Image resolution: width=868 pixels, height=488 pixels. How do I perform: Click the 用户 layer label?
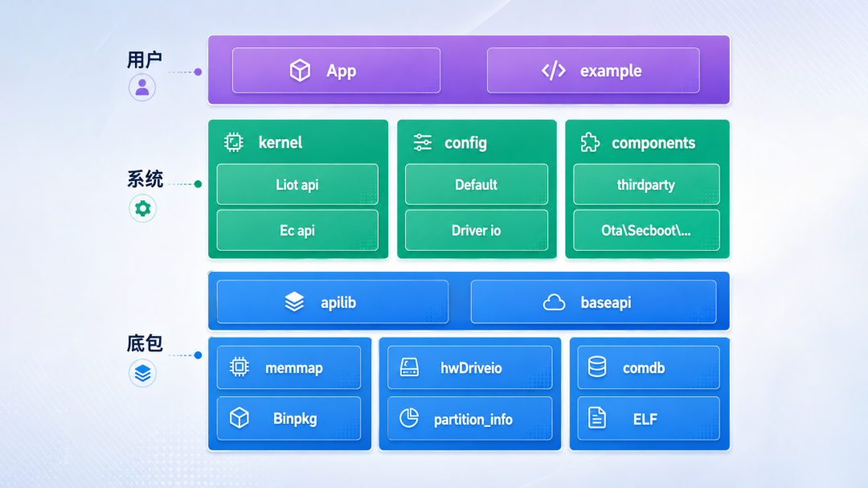[145, 59]
